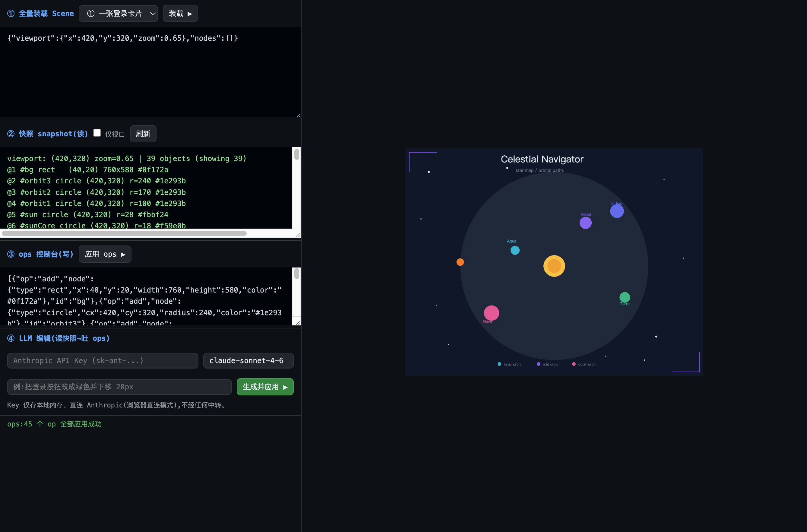Select the orange planet on the orbit edge
Image resolution: width=807 pixels, height=532 pixels.
coord(460,262)
